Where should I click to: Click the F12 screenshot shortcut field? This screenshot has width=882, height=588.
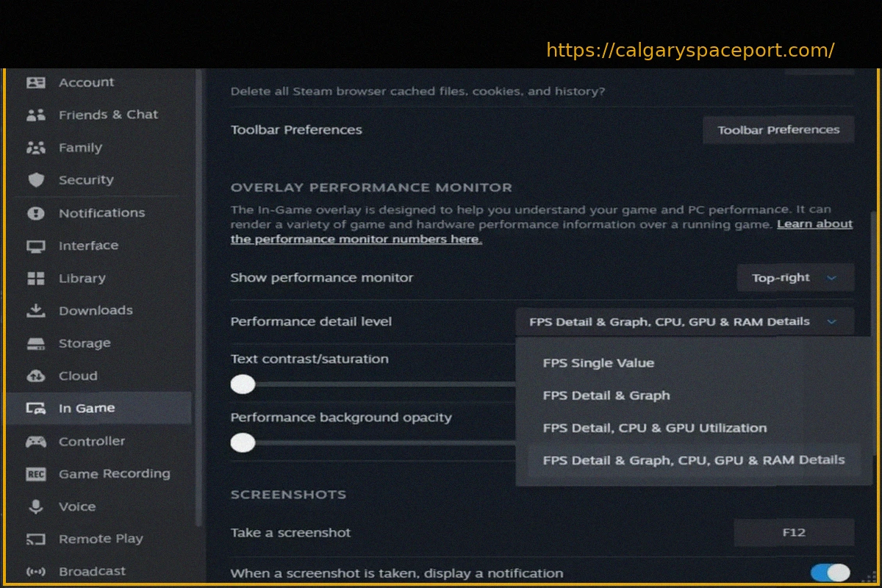(794, 532)
